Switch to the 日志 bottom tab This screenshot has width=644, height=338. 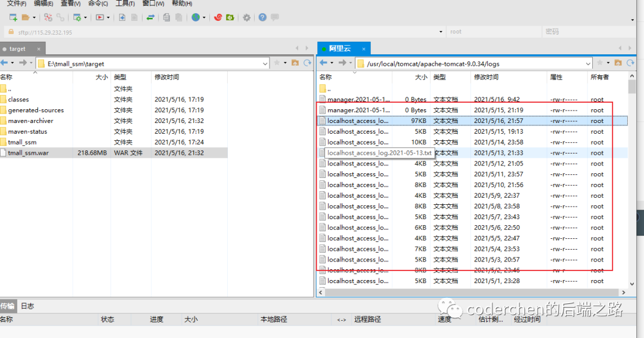pyautogui.click(x=27, y=306)
